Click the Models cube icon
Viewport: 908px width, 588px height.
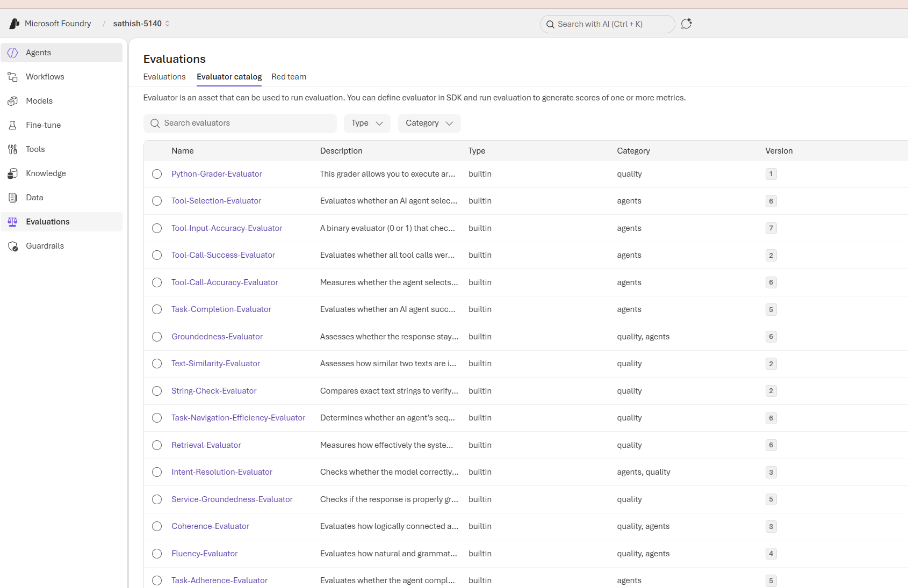pyautogui.click(x=13, y=101)
